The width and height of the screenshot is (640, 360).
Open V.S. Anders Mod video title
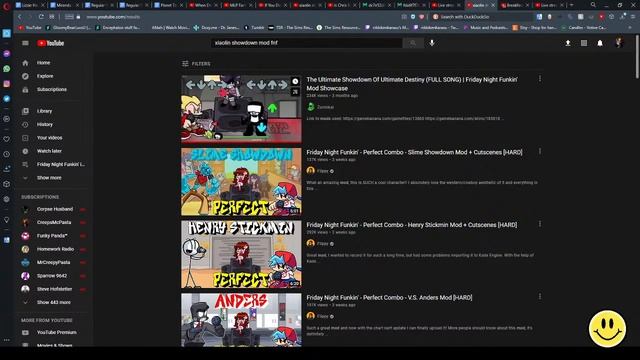pos(389,298)
